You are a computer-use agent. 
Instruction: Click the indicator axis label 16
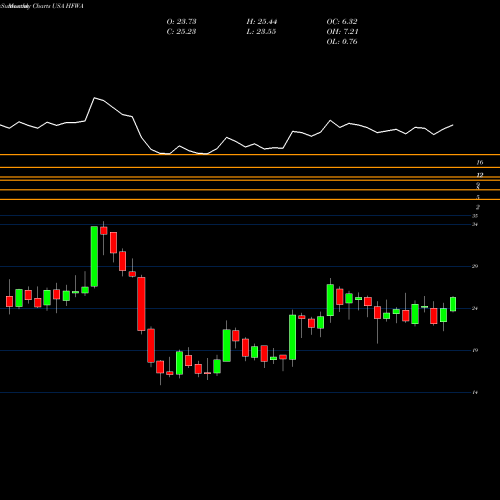click(x=480, y=162)
